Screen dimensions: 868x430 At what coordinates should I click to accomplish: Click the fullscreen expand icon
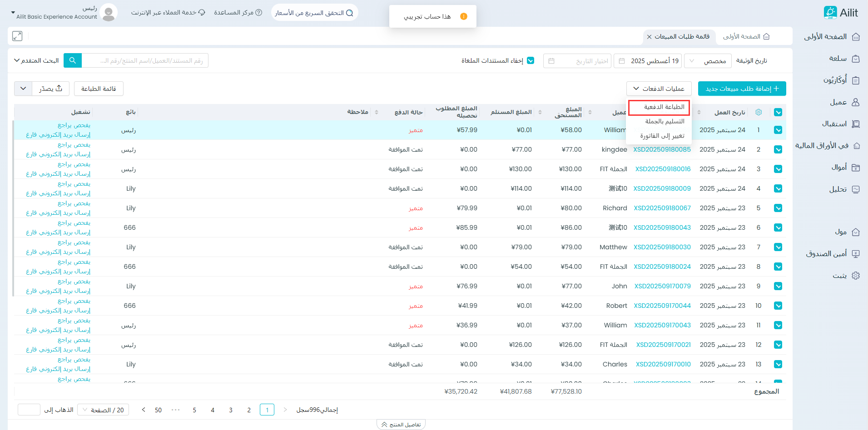click(17, 36)
